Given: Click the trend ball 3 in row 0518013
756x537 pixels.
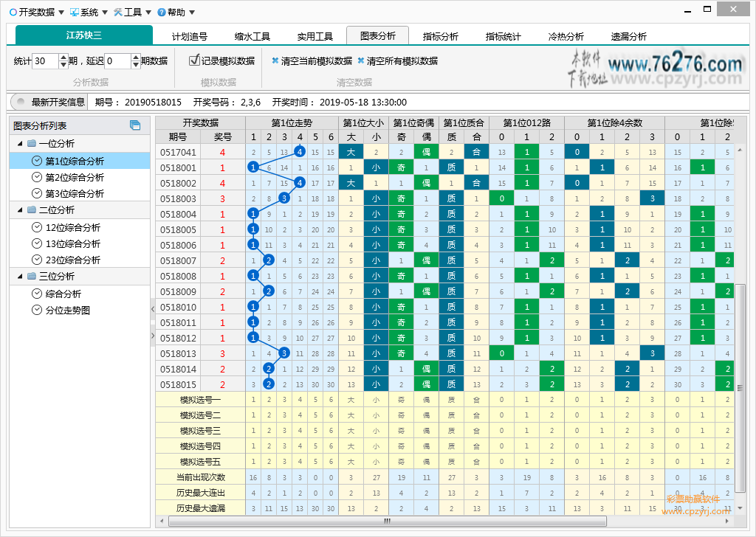Looking at the screenshot, I should 284,353.
